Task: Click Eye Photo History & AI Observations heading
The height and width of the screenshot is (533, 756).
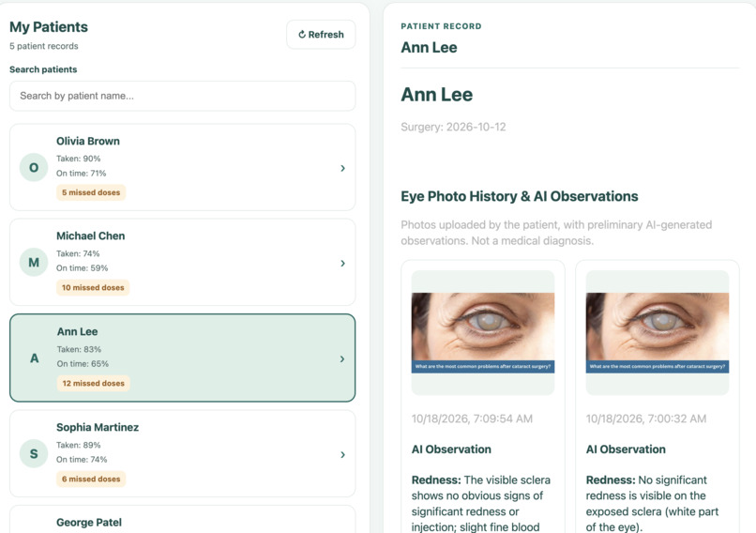Action: 520,196
